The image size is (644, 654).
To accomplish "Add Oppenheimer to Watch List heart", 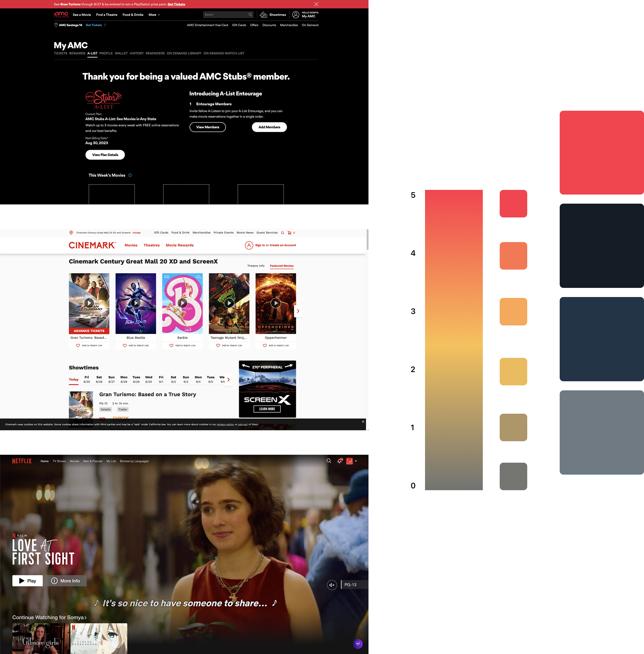I will pos(265,345).
